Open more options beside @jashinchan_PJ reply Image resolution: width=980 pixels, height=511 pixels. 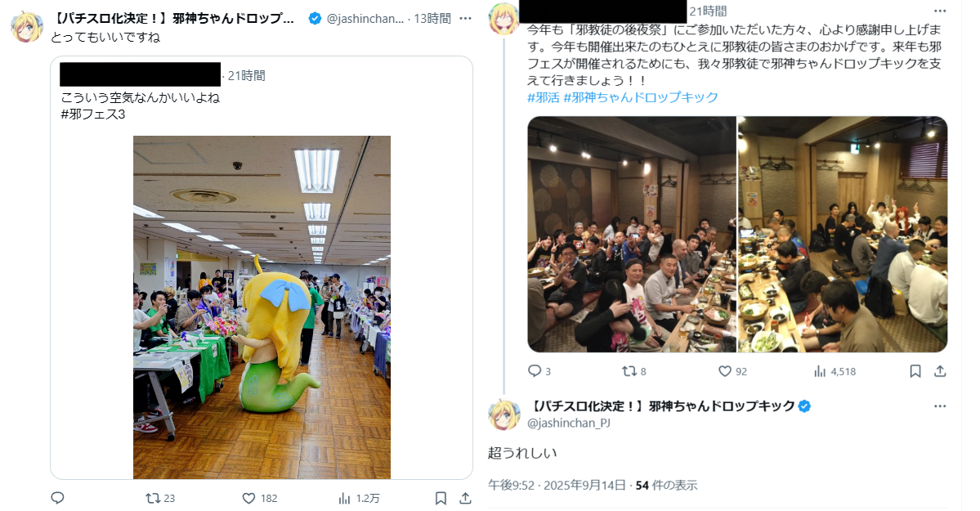pos(940,406)
